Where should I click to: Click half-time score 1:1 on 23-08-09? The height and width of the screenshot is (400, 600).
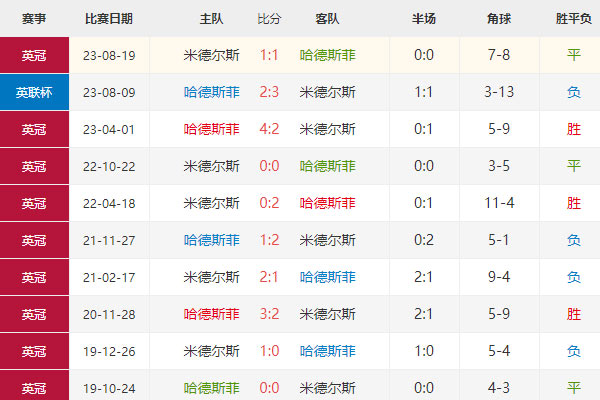pos(424,92)
